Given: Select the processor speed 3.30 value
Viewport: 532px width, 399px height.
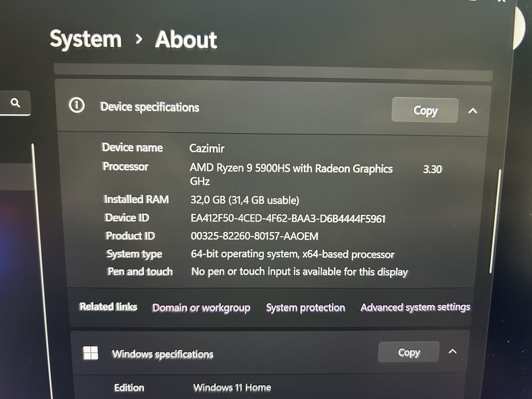Looking at the screenshot, I should pos(432,169).
